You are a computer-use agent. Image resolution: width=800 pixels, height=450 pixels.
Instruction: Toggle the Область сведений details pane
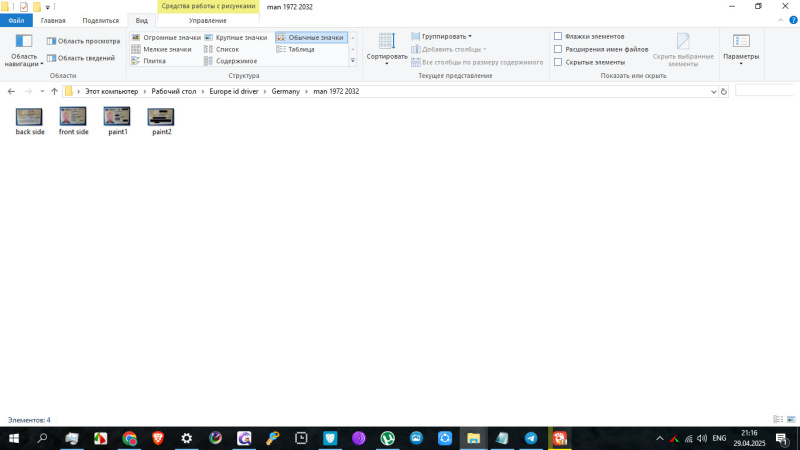click(x=83, y=57)
